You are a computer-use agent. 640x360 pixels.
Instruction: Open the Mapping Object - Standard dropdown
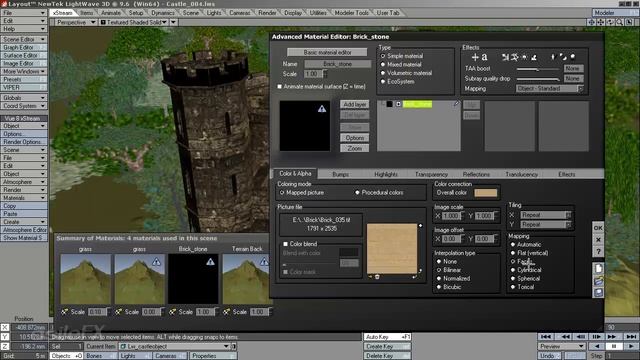(x=549, y=89)
